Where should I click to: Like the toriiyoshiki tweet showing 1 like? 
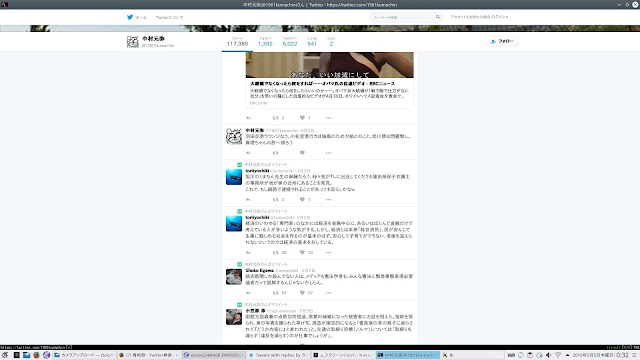(x=302, y=200)
